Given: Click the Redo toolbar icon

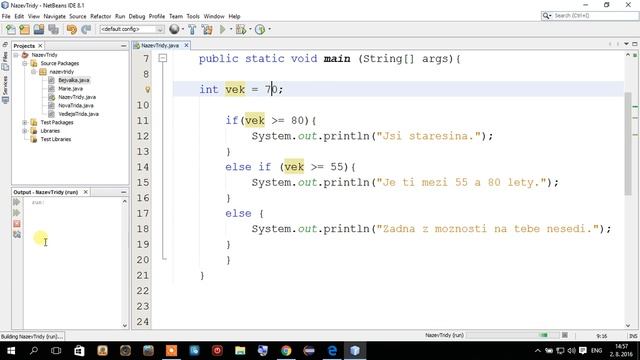Looking at the screenshot, I should (86, 29).
